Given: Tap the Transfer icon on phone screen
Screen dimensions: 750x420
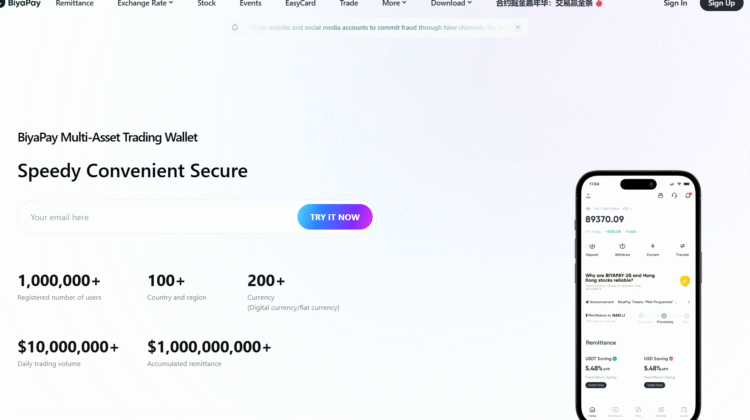Looking at the screenshot, I should click(682, 247).
